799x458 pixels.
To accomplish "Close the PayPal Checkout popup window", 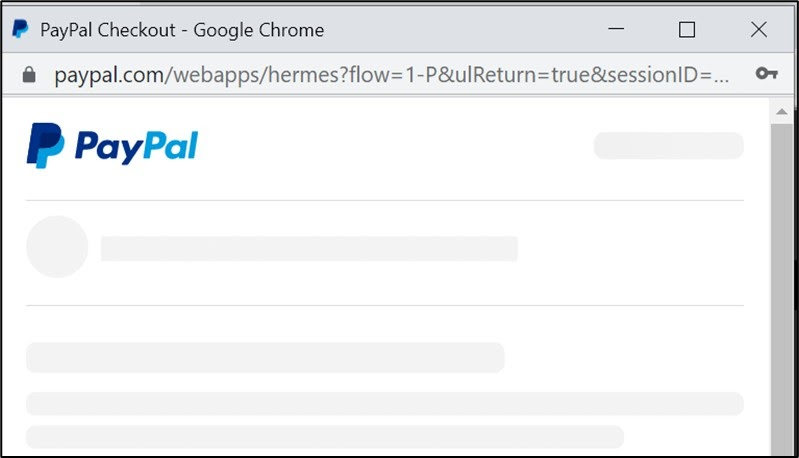I will click(759, 30).
